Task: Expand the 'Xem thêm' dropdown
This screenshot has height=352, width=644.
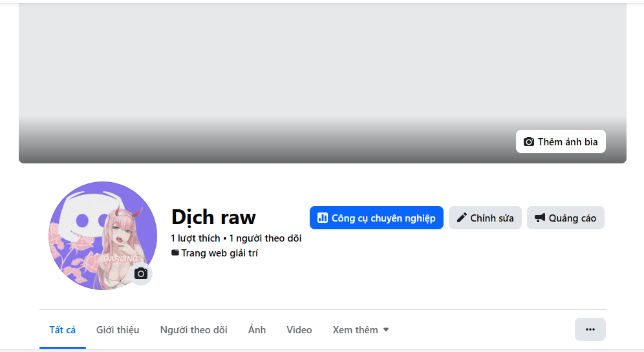Action: (x=361, y=330)
